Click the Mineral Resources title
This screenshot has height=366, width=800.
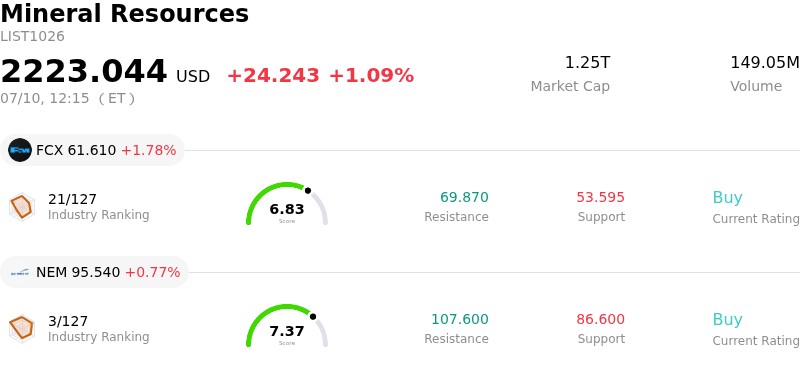[124, 13]
